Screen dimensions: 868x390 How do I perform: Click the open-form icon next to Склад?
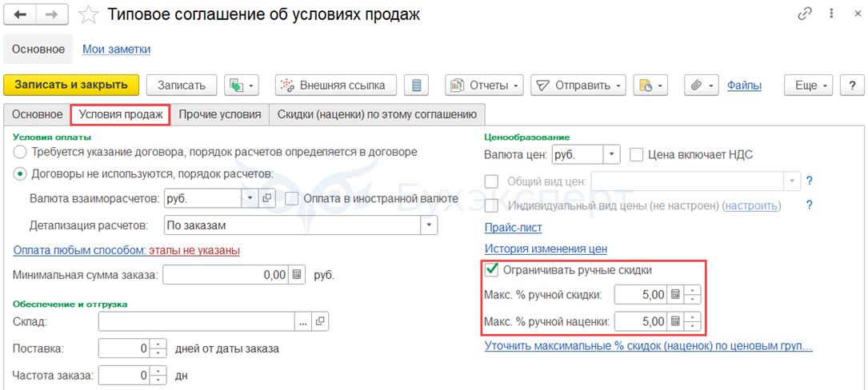(320, 321)
